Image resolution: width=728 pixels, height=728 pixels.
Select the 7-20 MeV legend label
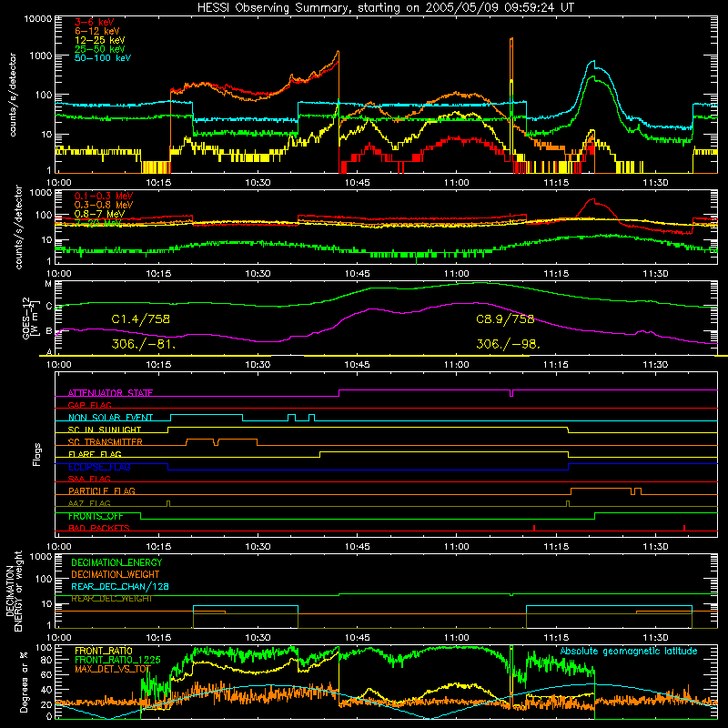pyautogui.click(x=97, y=223)
